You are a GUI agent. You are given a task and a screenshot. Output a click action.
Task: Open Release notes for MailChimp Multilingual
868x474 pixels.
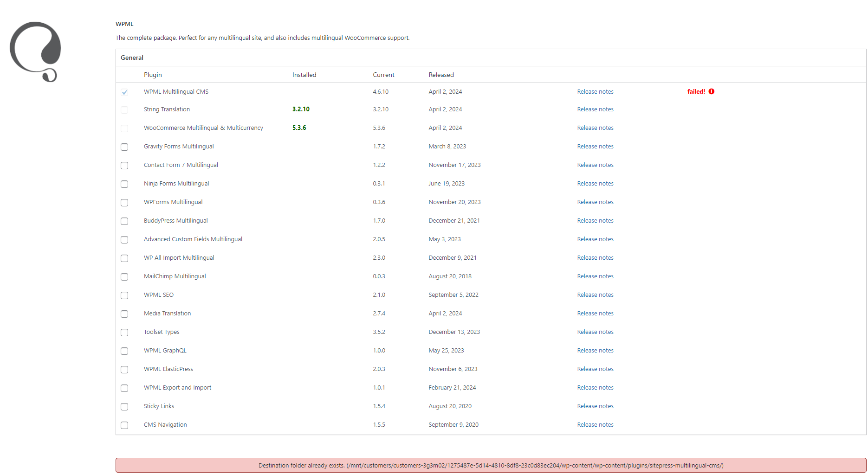[x=595, y=276]
